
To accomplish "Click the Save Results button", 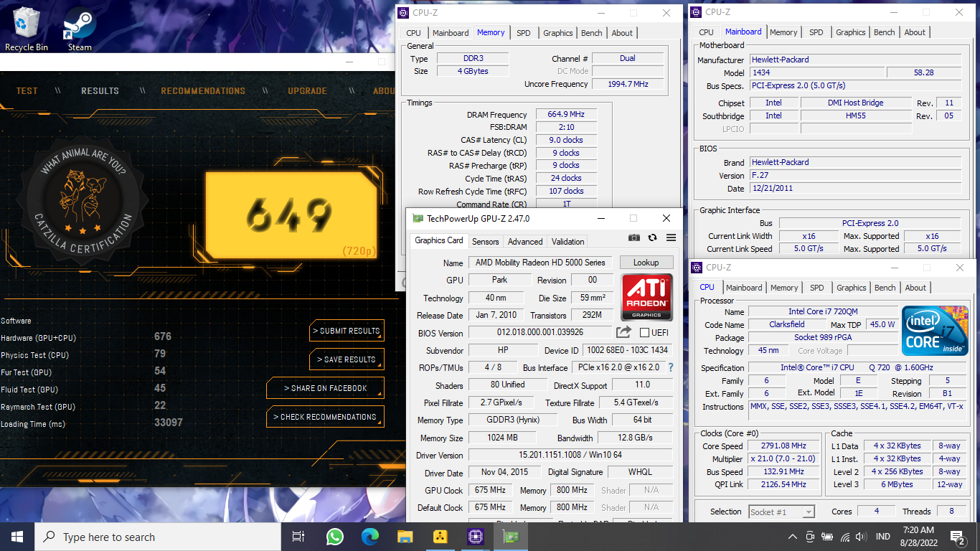I will pyautogui.click(x=347, y=359).
